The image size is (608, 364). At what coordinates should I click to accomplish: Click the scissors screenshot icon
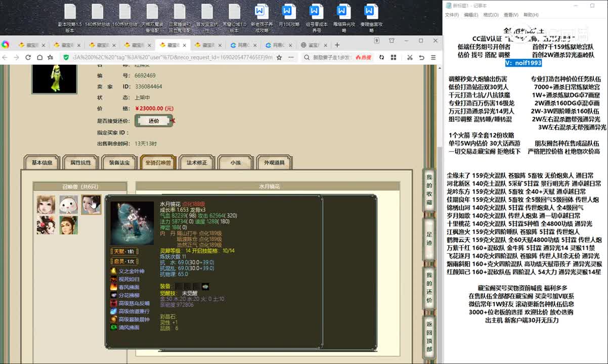click(x=409, y=58)
